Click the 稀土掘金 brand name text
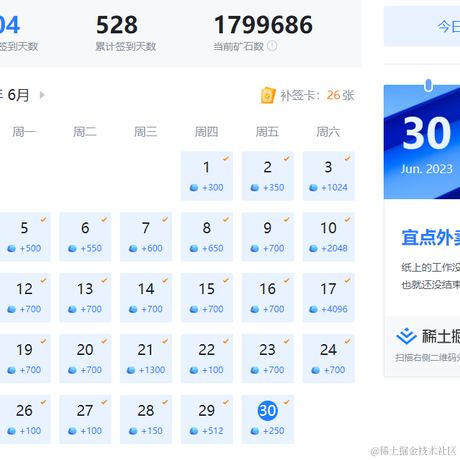The image size is (460, 460). pos(441,336)
